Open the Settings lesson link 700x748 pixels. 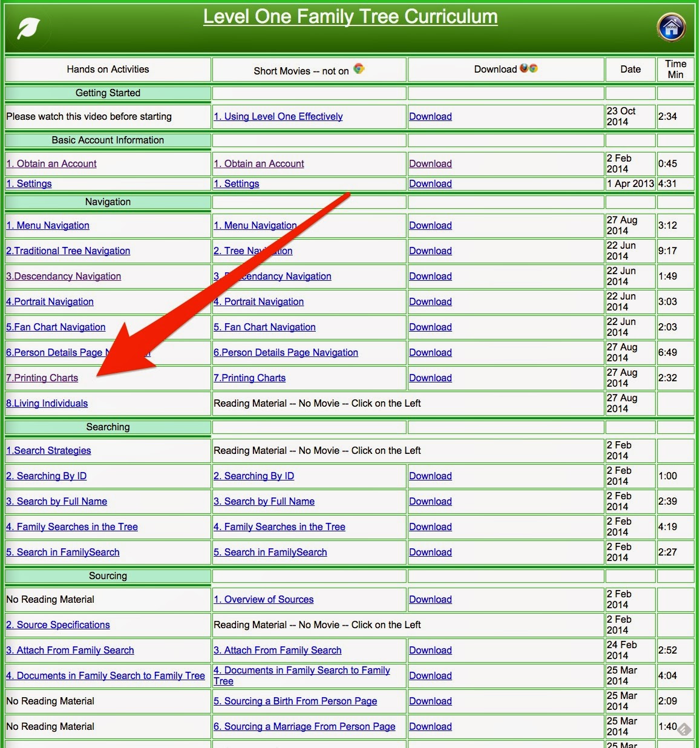(x=28, y=183)
